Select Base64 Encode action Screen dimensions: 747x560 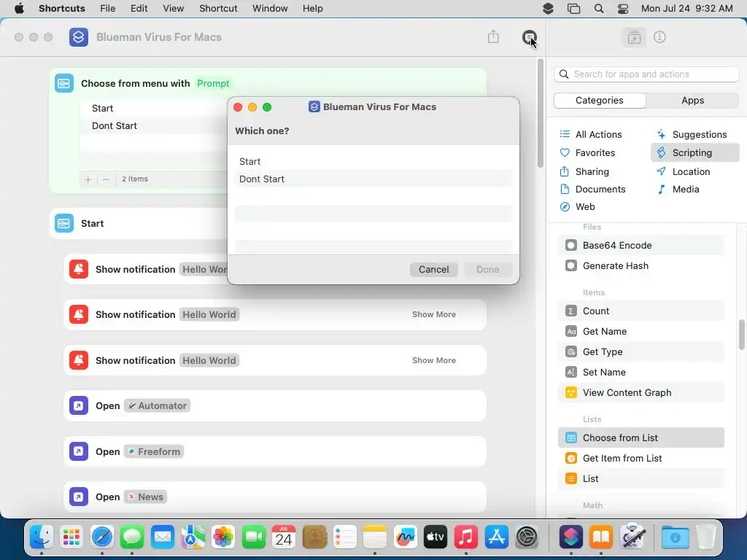pyautogui.click(x=640, y=245)
